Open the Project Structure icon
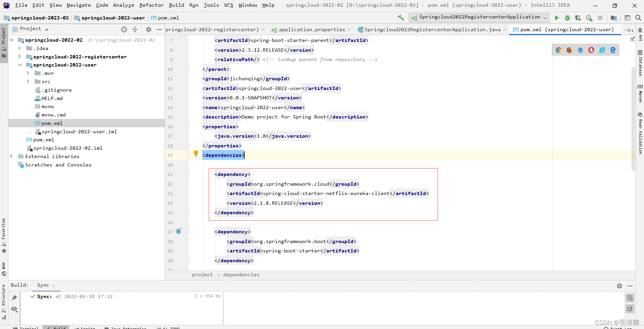Screen dimensions: 644x329 tap(614, 18)
